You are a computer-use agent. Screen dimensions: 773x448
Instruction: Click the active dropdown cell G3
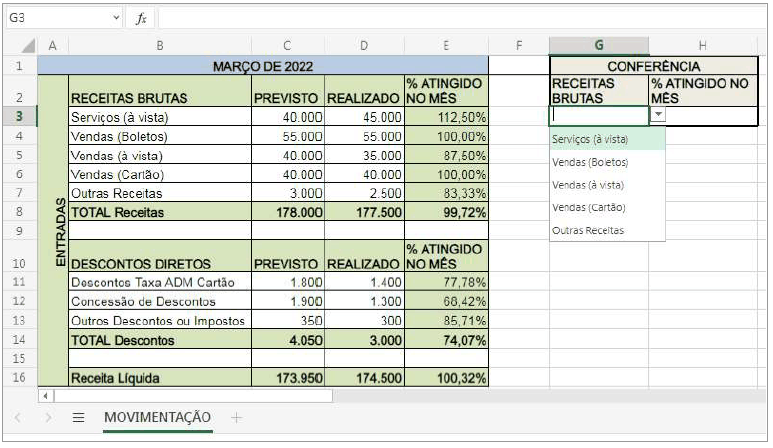tap(598, 116)
